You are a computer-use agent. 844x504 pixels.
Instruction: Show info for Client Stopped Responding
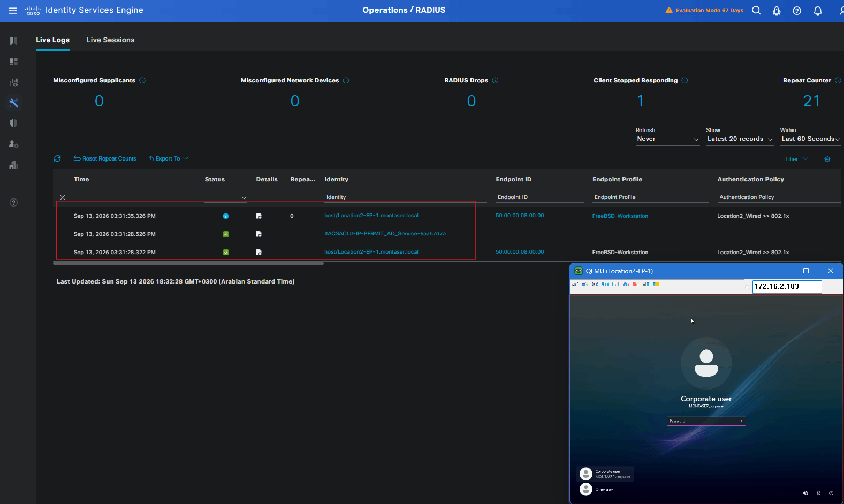coord(685,81)
